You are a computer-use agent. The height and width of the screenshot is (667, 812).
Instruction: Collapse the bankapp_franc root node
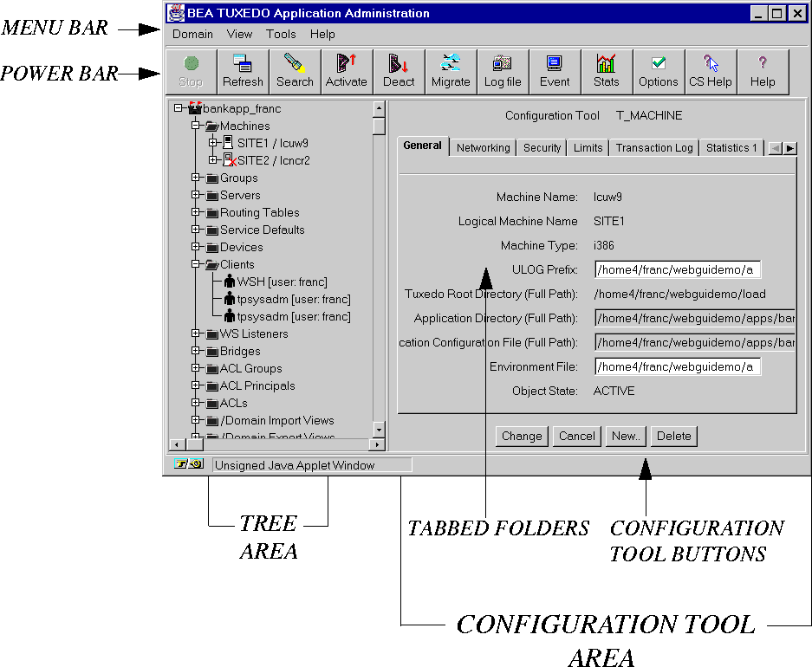tap(179, 108)
